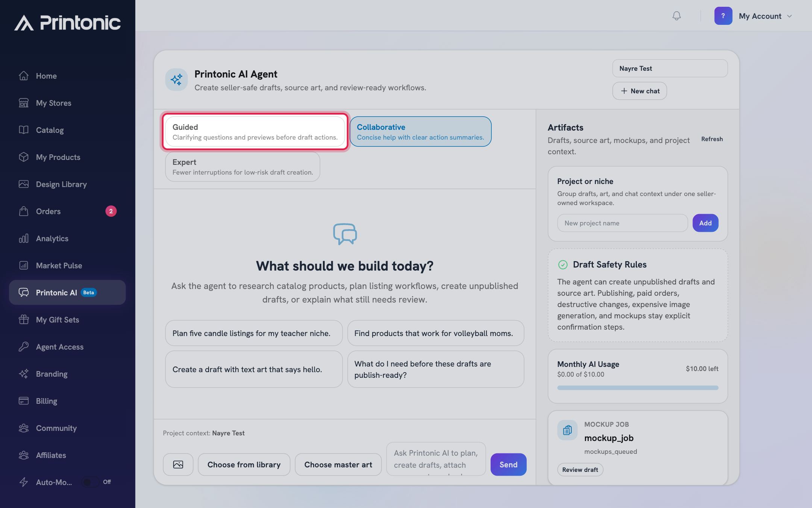Screen dimensions: 812x508
Task: Use the volleyball moms prompt suggestion
Action: 436,333
